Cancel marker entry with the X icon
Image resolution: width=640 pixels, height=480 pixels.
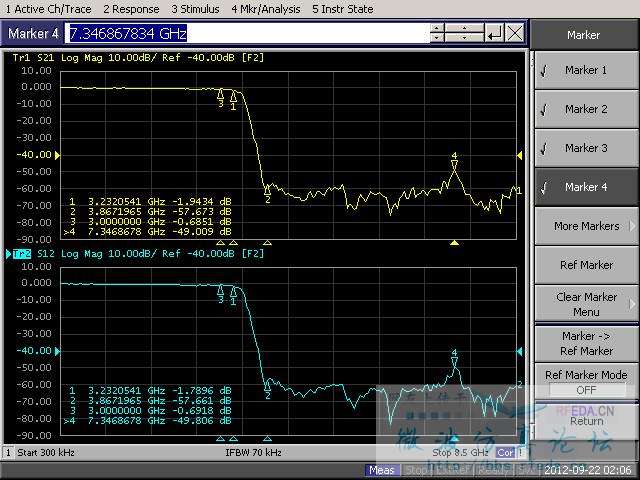pos(515,33)
